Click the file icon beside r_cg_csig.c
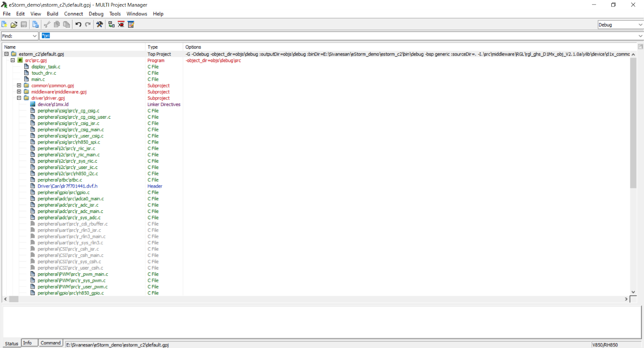This screenshot has height=348, width=644. tap(33, 111)
